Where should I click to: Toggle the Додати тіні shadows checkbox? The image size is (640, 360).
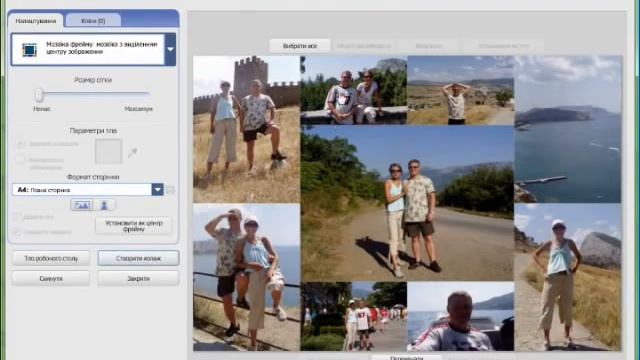[17, 217]
